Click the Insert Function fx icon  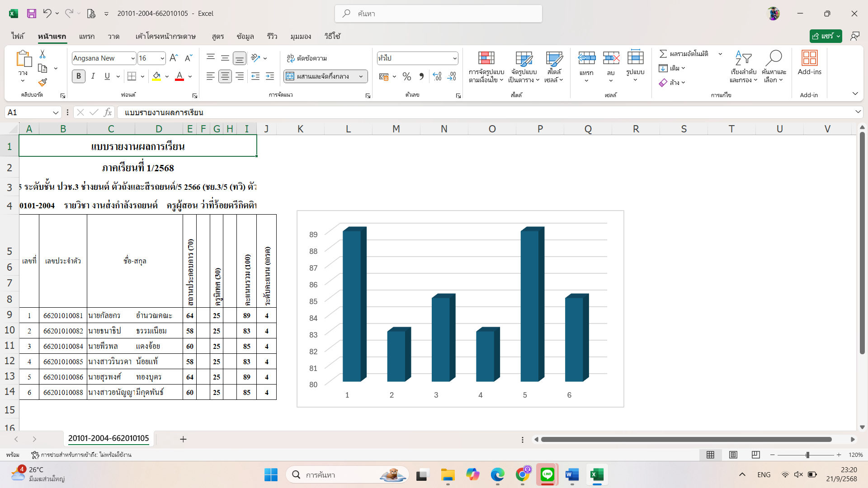(x=108, y=112)
